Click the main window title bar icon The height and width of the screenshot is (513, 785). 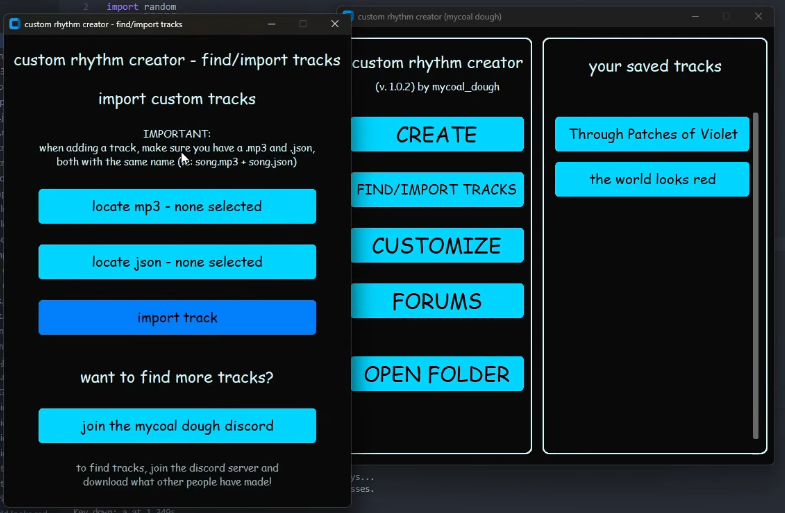coord(349,17)
